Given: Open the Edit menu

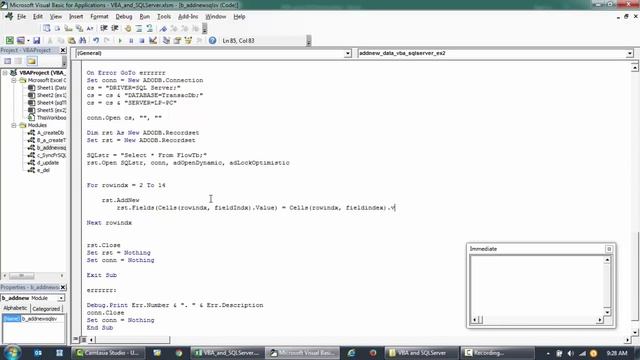Looking at the screenshot, I should [38, 17].
